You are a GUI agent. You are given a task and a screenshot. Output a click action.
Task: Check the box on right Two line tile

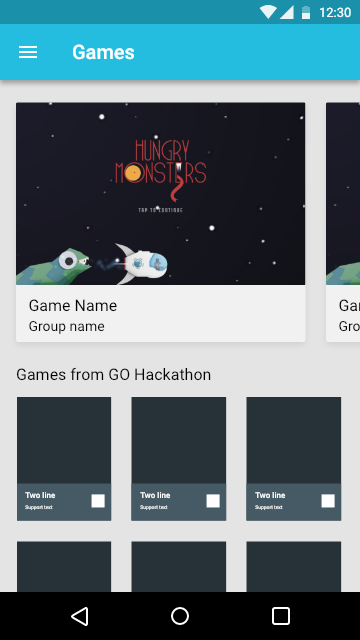(x=328, y=501)
